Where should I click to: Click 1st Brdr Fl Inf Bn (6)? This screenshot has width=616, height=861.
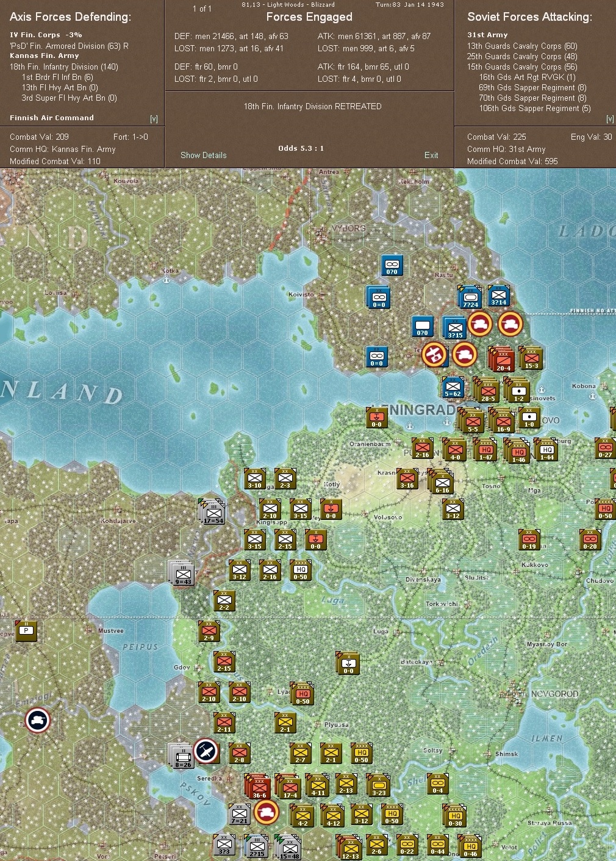click(x=57, y=77)
